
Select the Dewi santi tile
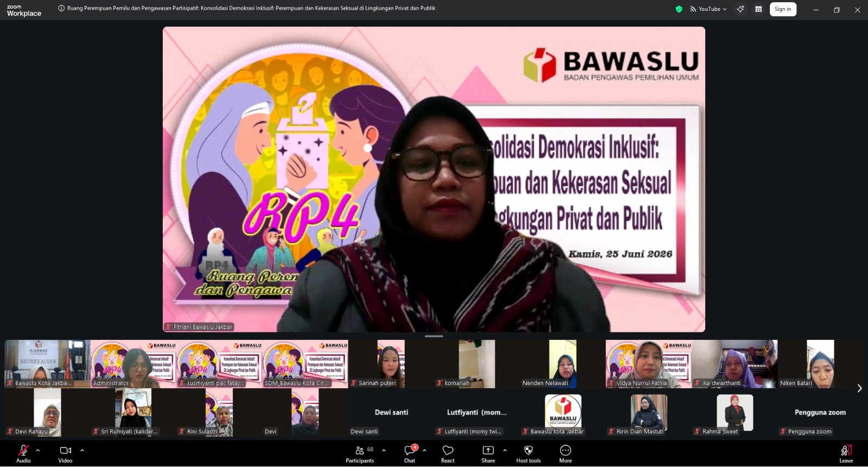click(x=391, y=413)
